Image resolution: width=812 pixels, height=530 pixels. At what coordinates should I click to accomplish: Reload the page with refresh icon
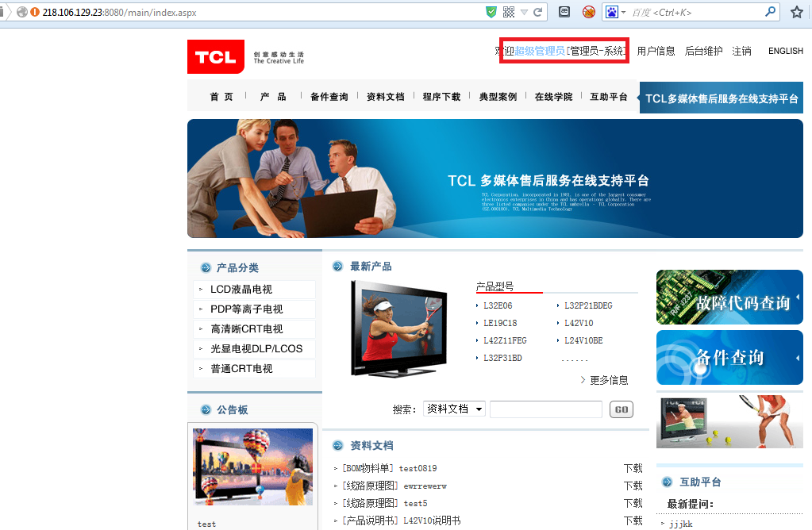coord(537,12)
